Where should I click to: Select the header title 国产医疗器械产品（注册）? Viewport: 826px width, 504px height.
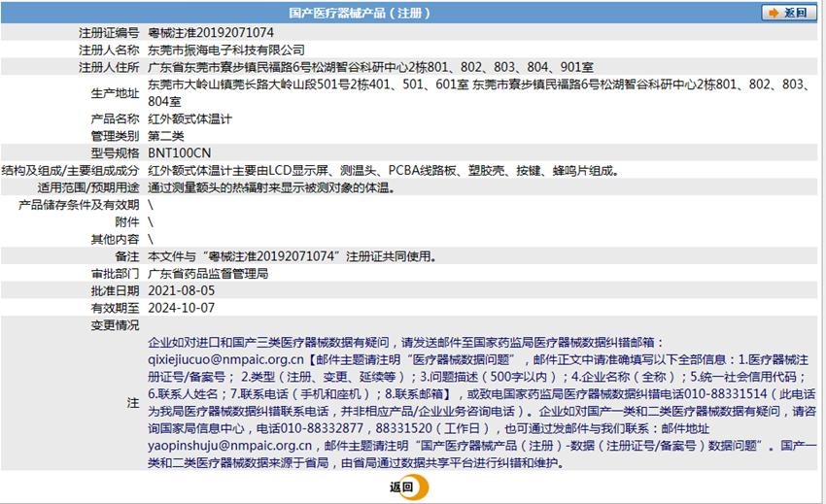click(x=360, y=14)
